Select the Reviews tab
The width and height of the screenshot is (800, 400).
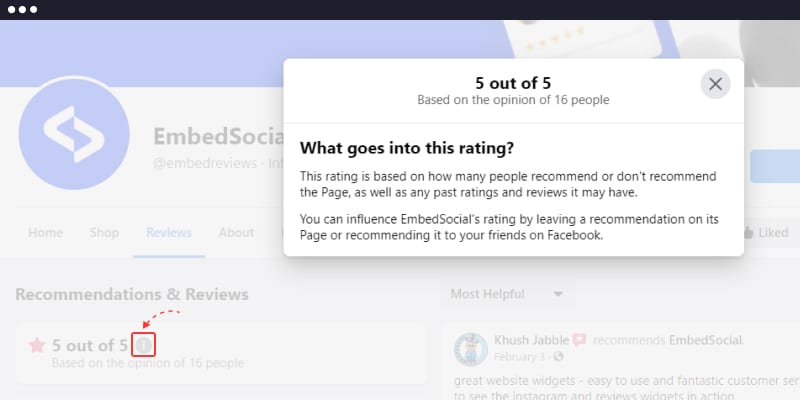click(169, 233)
